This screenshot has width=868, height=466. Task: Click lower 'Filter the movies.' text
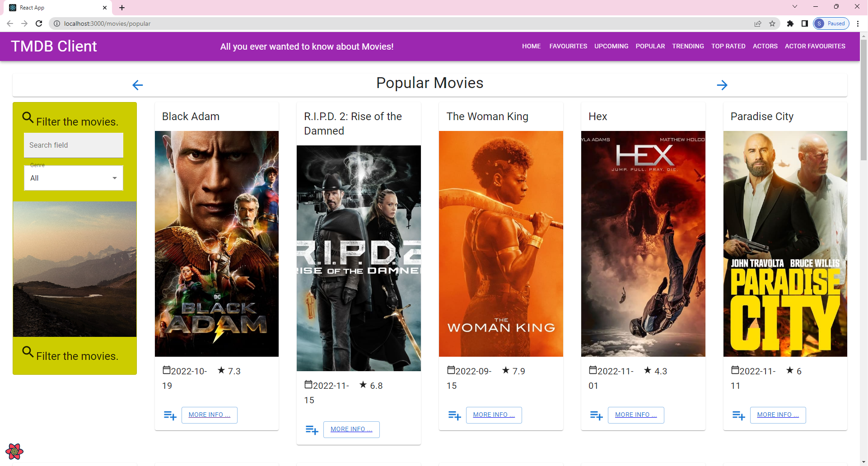tap(77, 356)
